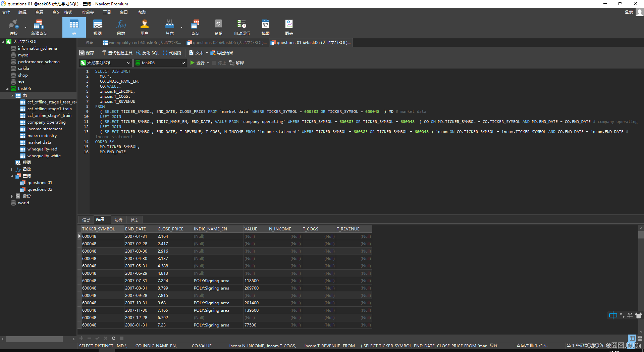Image resolution: width=644 pixels, height=352 pixels.
Task: Open the Automation (自动运行) toolbar icon
Action: tap(242, 27)
